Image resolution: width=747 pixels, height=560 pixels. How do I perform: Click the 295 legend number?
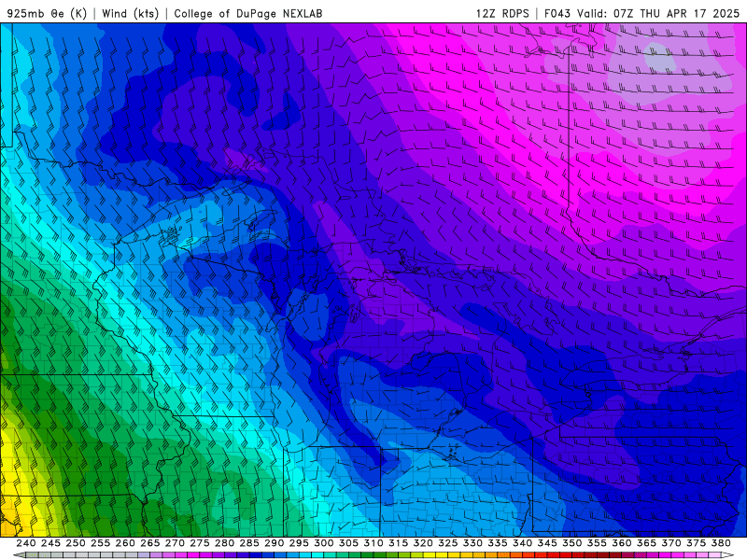[299, 543]
